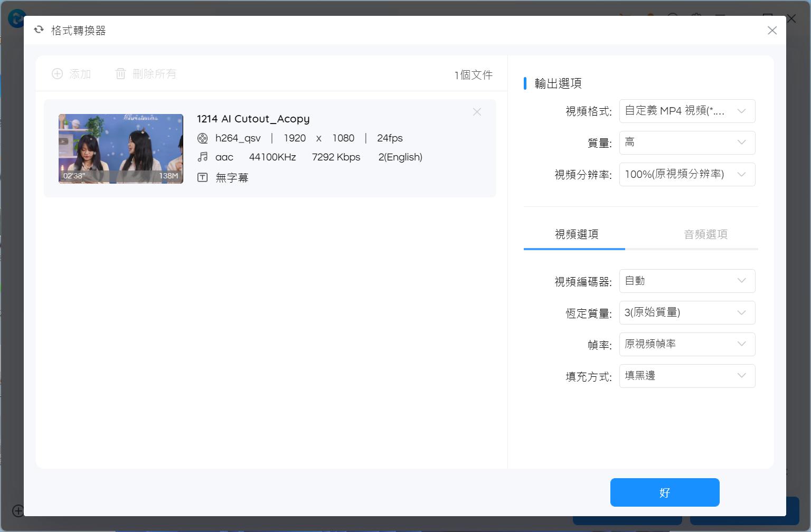Viewport: 811px width, 532px height.
Task: Switch to the 音頻選項 tab
Action: click(x=706, y=234)
